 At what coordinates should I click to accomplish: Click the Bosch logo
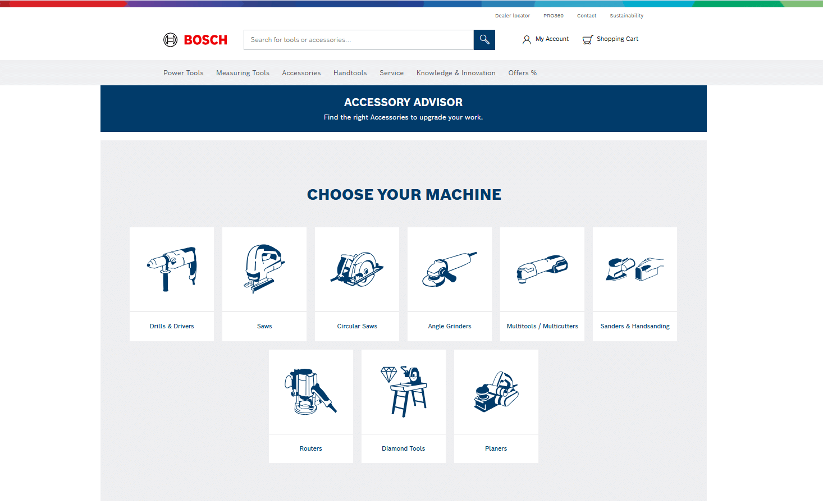[x=195, y=40]
